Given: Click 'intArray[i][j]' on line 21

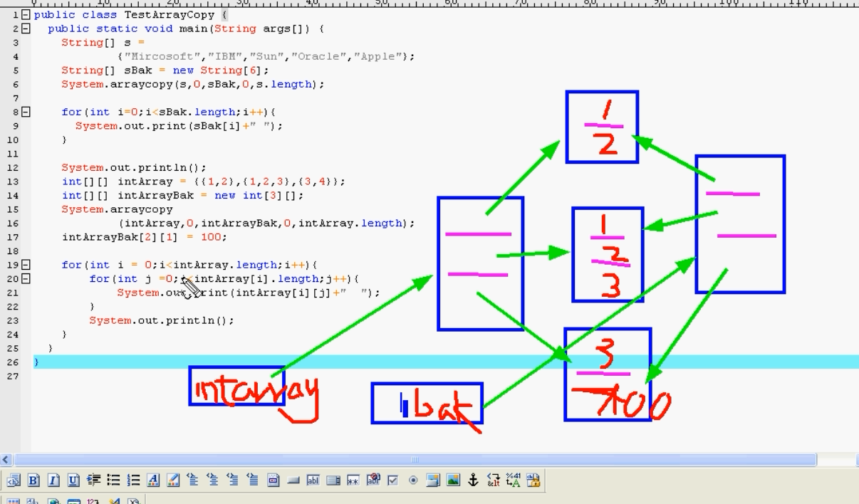Looking at the screenshot, I should 283,293.
